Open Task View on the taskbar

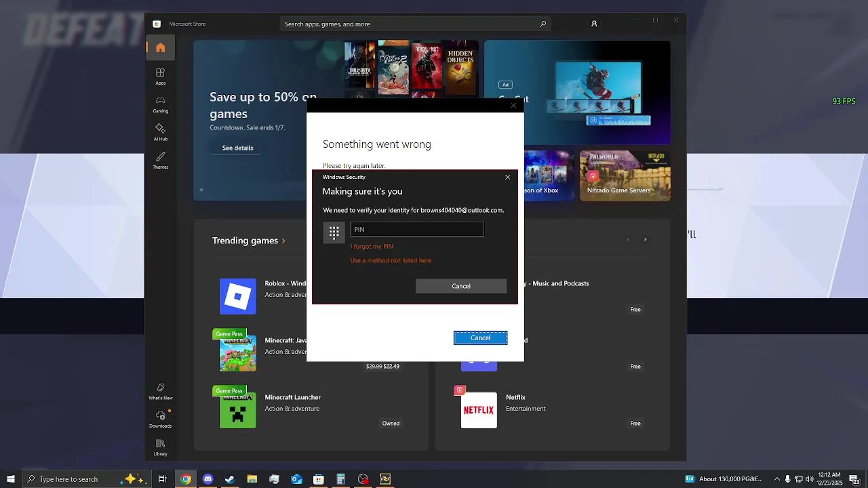pyautogui.click(x=163, y=479)
